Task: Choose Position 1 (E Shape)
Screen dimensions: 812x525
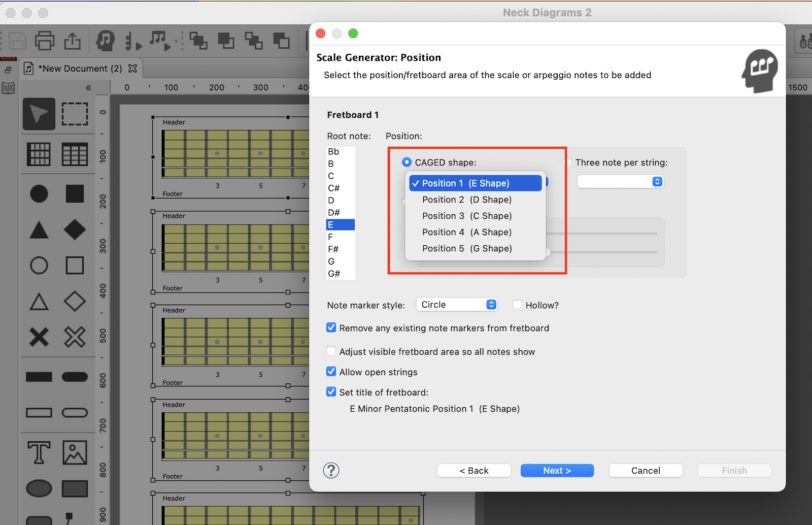Action: coord(476,183)
